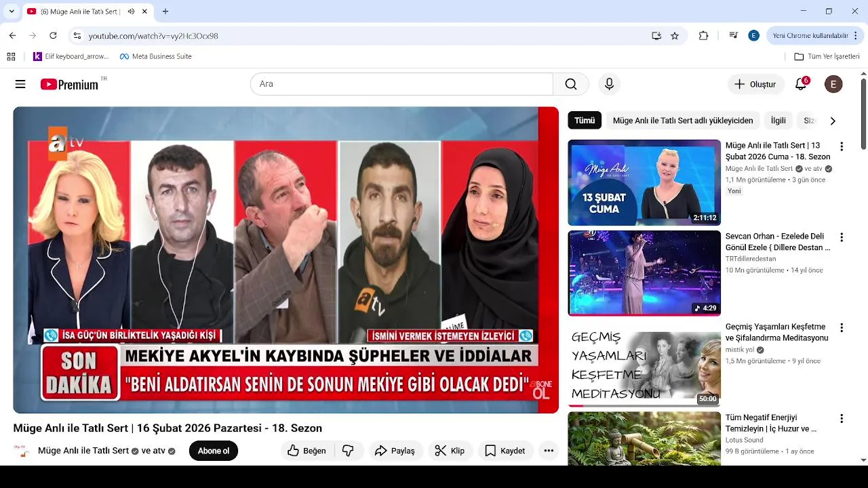Open options for Sevcan Orhan video

[x=842, y=237]
